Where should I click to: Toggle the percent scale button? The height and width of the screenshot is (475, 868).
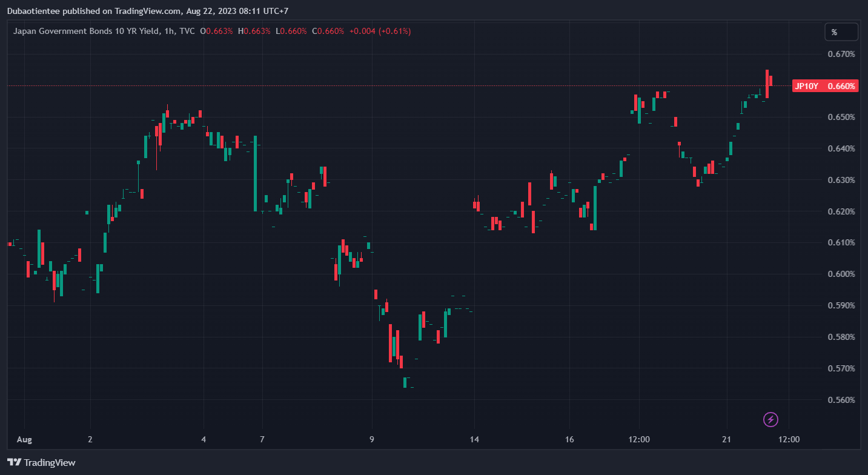[841, 32]
